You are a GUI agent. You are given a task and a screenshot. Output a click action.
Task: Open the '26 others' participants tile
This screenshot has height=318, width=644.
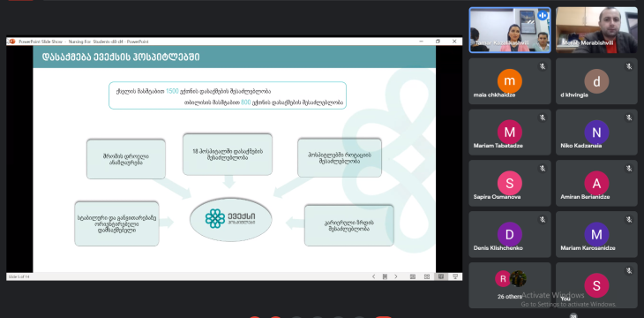click(510, 285)
